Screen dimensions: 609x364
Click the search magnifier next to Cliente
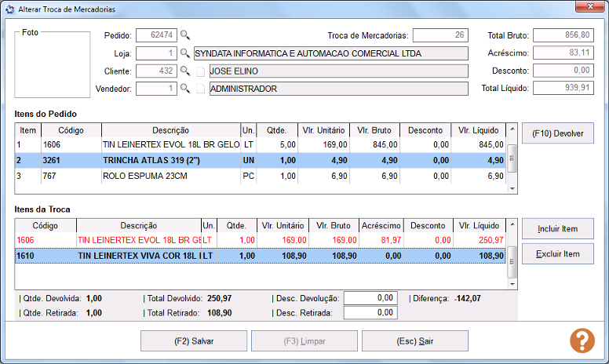(185, 71)
